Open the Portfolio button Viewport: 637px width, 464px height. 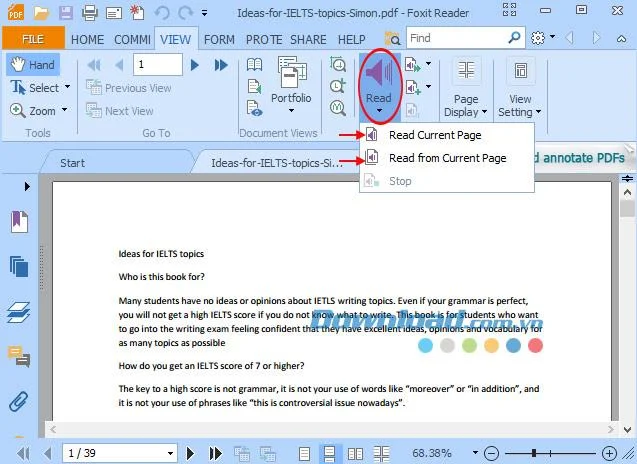coord(291,86)
